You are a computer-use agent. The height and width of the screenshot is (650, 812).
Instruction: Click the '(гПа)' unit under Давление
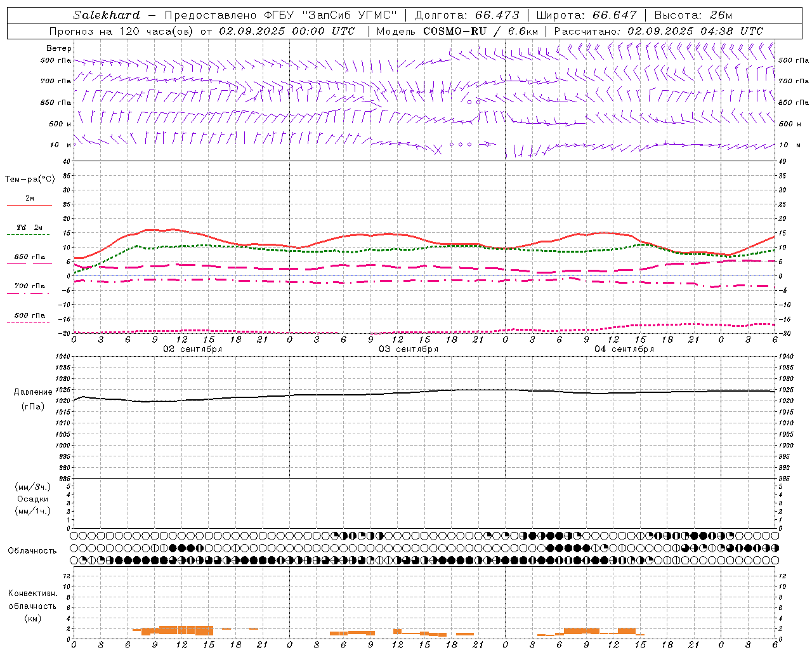point(33,406)
